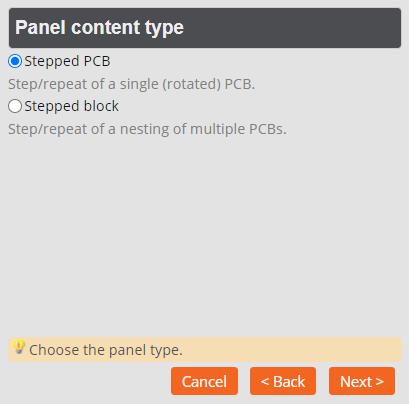Select the Stepped block radio button
Image resolution: width=409 pixels, height=404 pixels.
click(15, 106)
